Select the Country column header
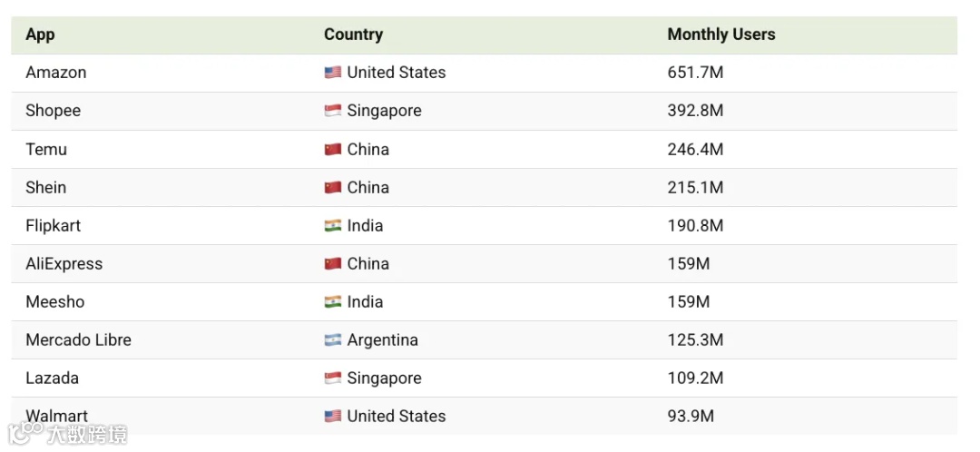980x452 pixels. point(353,34)
